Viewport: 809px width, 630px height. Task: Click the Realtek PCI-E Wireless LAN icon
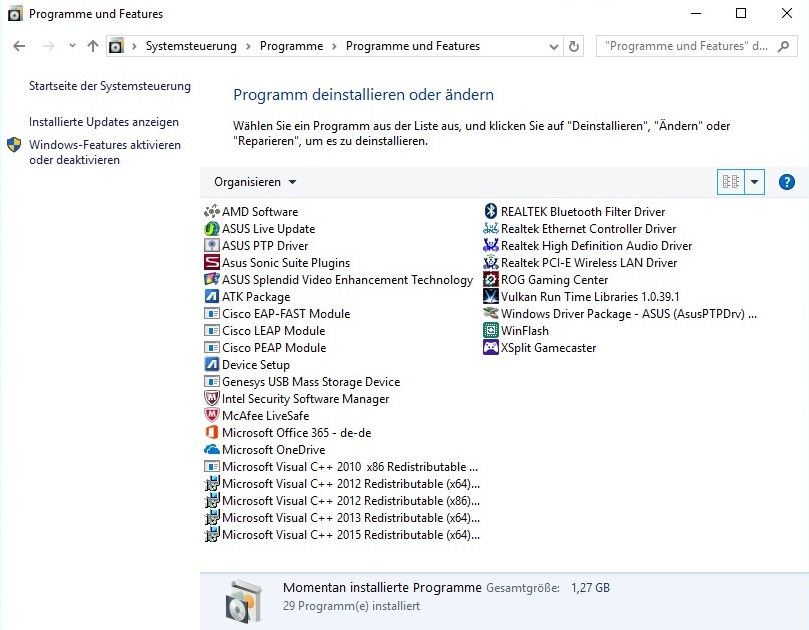[x=491, y=263]
